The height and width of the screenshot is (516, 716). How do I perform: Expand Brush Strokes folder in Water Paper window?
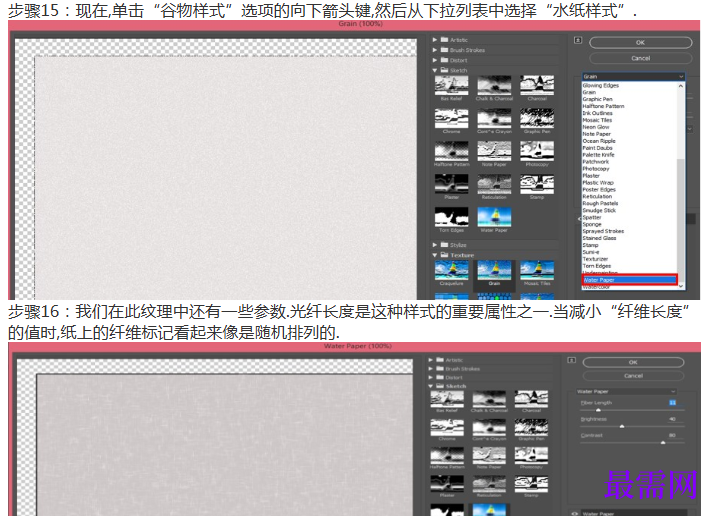[x=431, y=369]
